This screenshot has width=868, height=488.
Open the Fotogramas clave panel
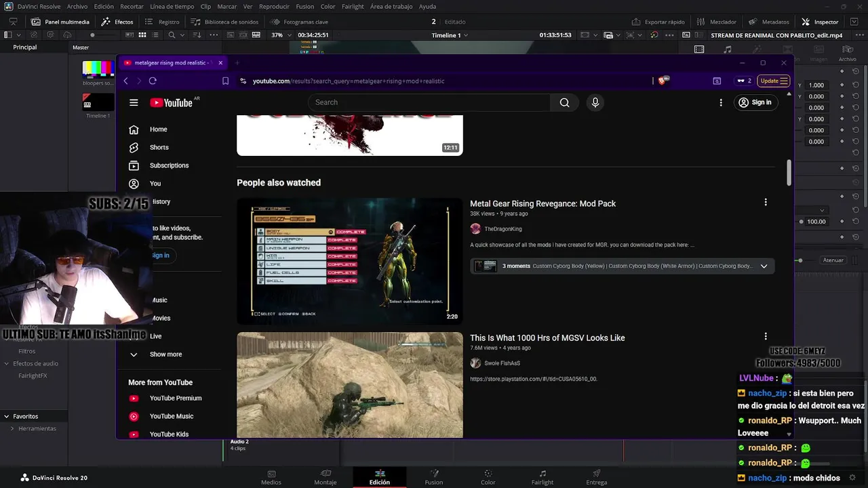299,22
